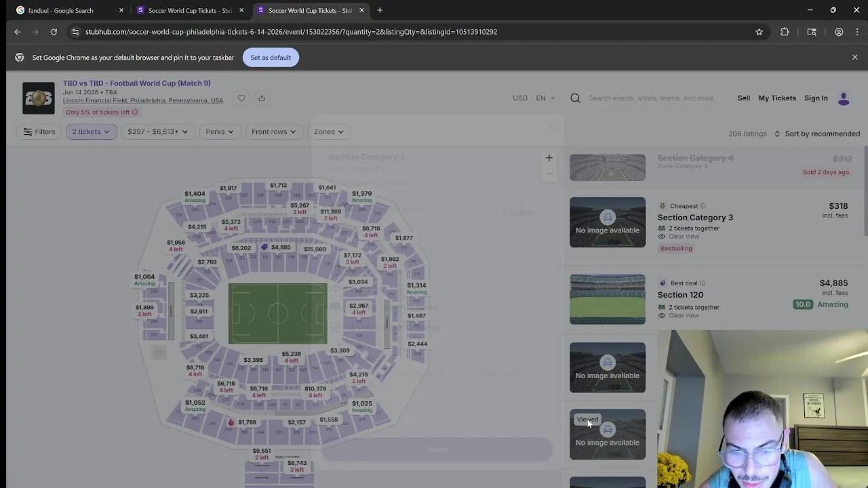Click the Sell link
This screenshot has width=868, height=488.
coord(744,98)
